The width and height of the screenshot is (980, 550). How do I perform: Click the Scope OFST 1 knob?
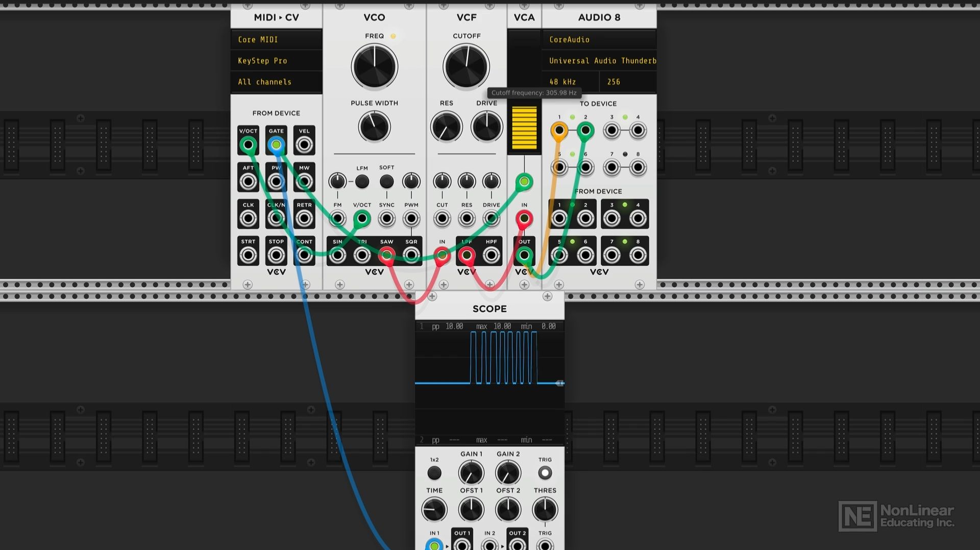point(471,510)
